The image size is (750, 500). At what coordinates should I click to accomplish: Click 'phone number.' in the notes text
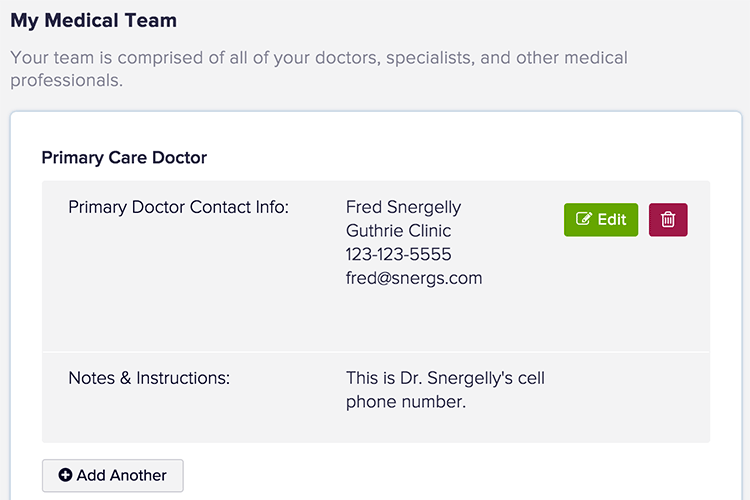406,402
